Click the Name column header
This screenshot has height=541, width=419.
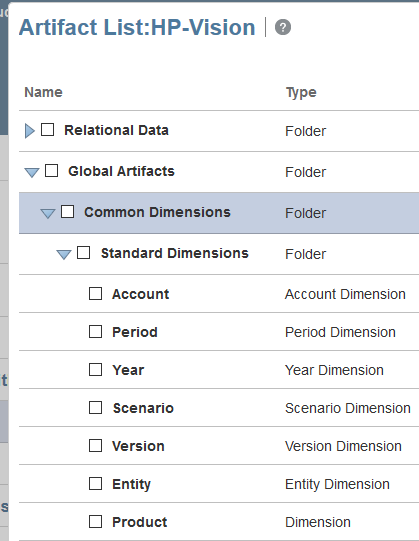[43, 92]
